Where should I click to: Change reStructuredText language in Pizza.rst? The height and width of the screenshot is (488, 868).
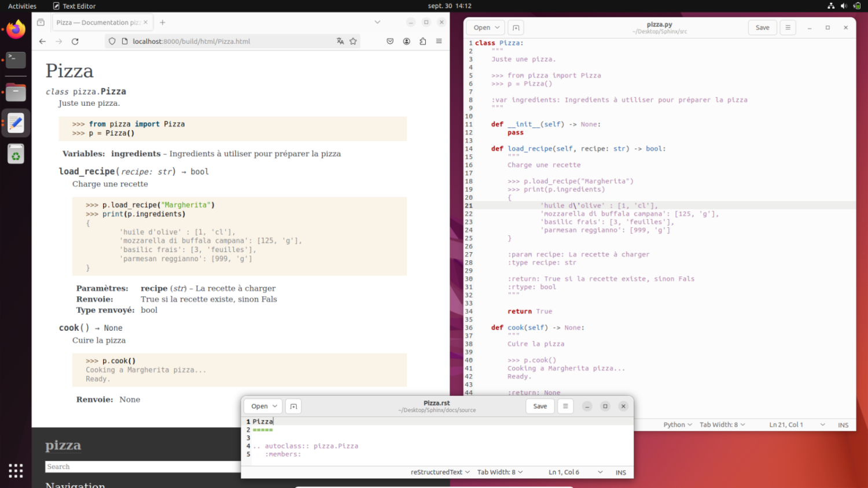click(x=440, y=472)
